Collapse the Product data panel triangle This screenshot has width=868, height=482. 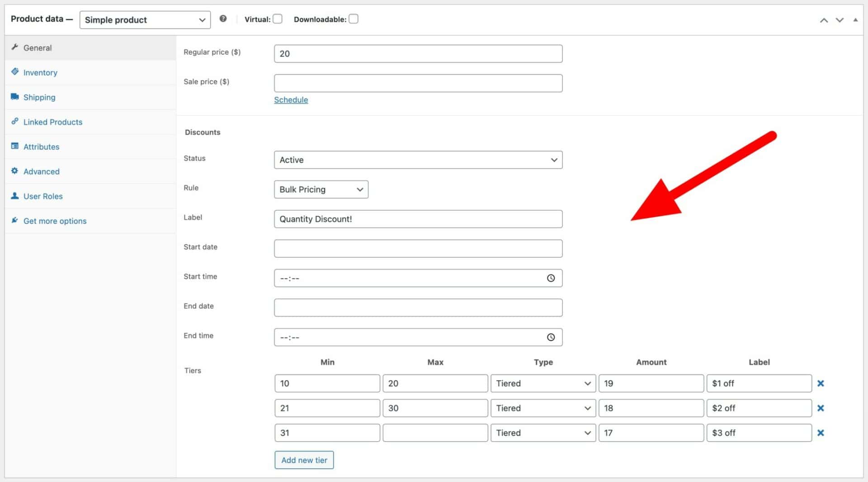(855, 20)
